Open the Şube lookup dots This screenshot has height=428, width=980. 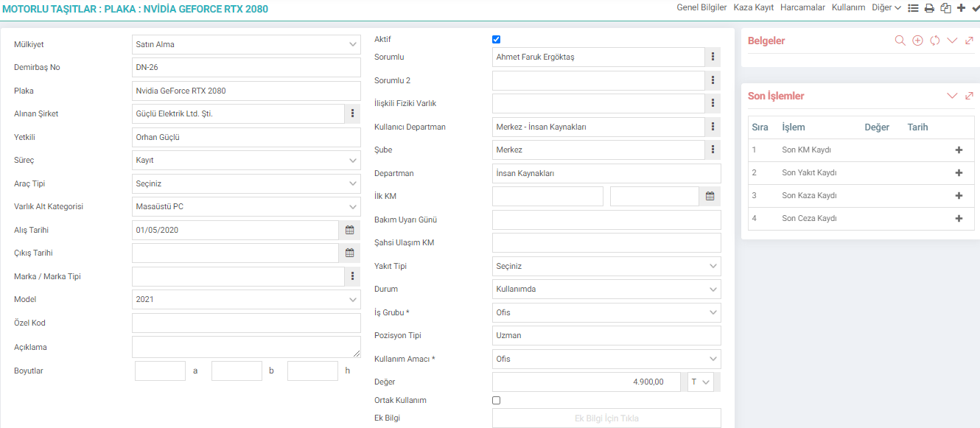[x=713, y=150]
